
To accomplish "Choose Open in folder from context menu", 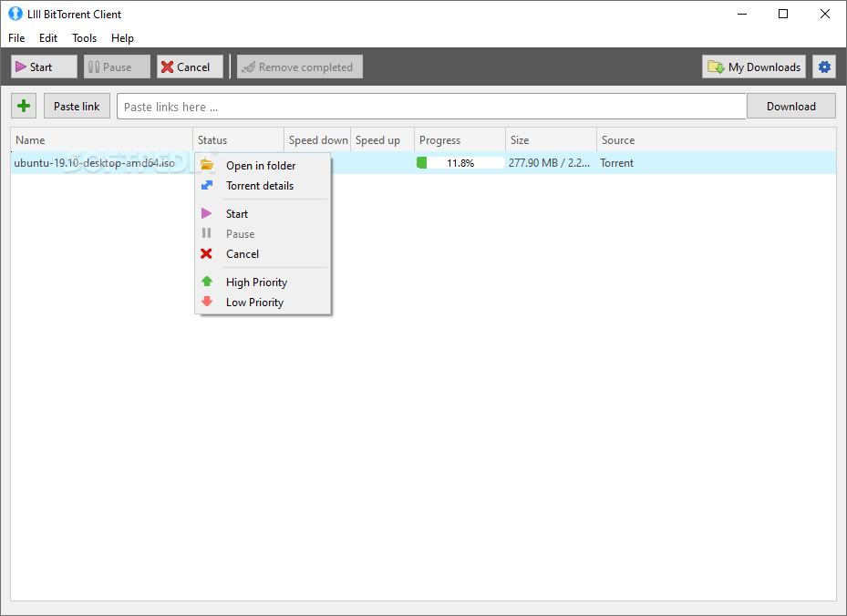I will point(263,165).
